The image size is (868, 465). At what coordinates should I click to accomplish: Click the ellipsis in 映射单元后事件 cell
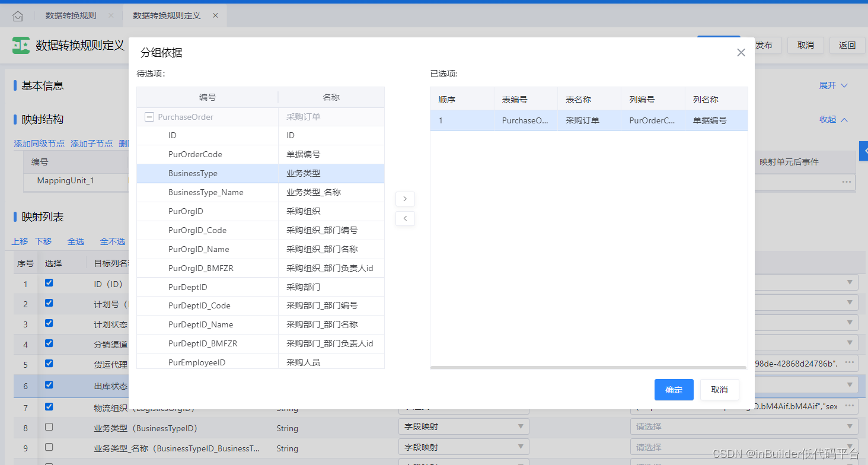pyautogui.click(x=847, y=181)
